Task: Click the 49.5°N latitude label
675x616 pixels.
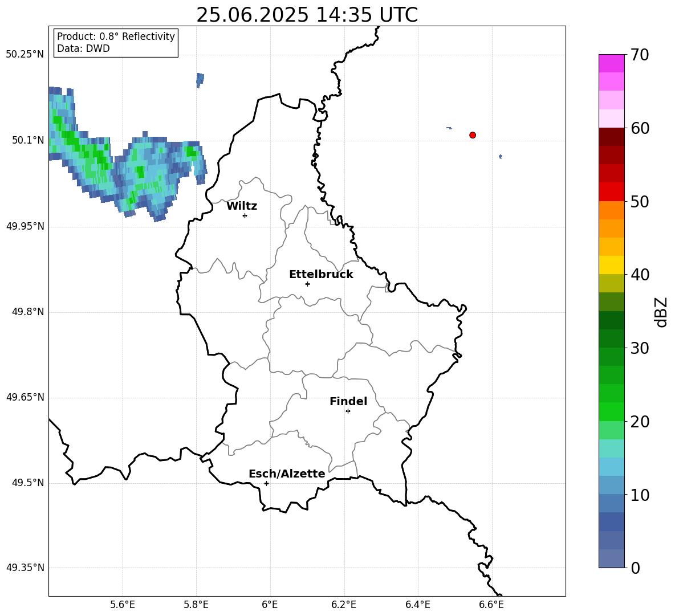Action: [29, 483]
